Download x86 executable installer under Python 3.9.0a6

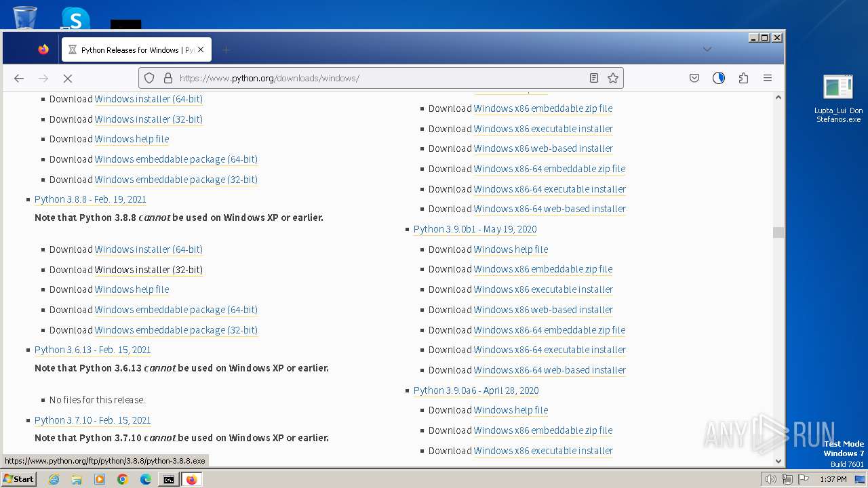pyautogui.click(x=543, y=451)
